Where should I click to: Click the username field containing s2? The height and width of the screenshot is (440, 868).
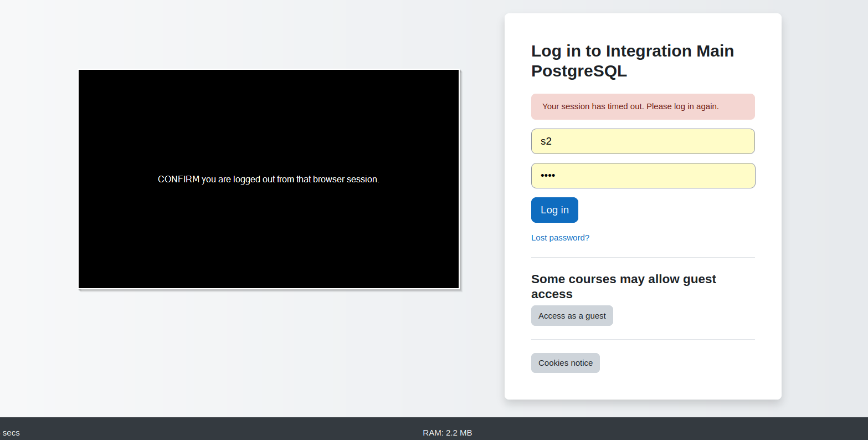[x=643, y=141]
